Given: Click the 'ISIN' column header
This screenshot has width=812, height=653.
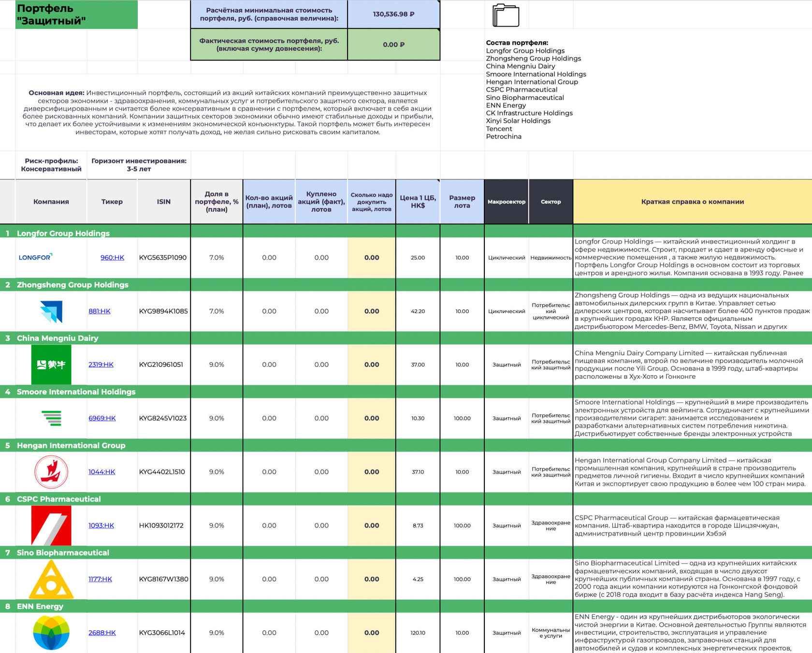Looking at the screenshot, I should click(x=164, y=202).
